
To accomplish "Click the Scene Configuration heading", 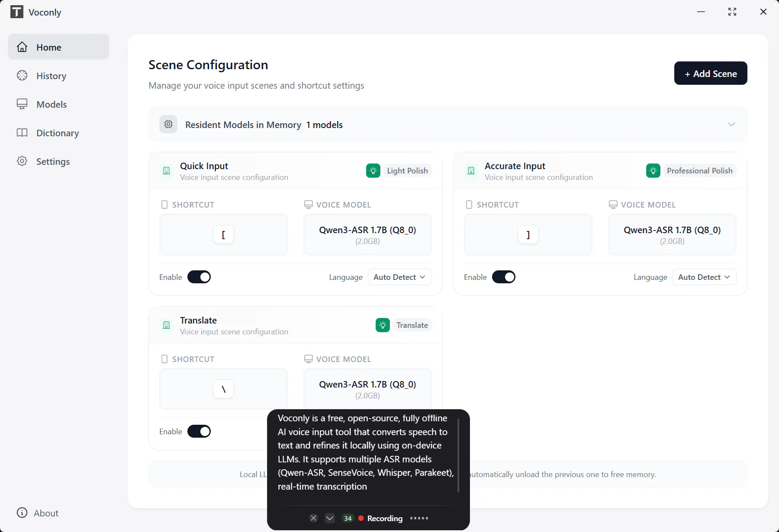I will pyautogui.click(x=208, y=65).
